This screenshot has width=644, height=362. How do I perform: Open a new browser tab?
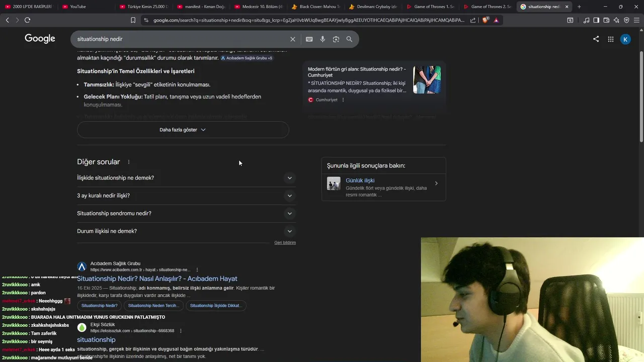579,7
